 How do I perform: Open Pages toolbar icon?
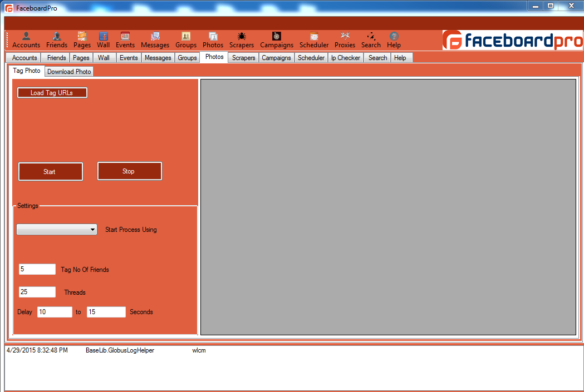click(x=82, y=40)
